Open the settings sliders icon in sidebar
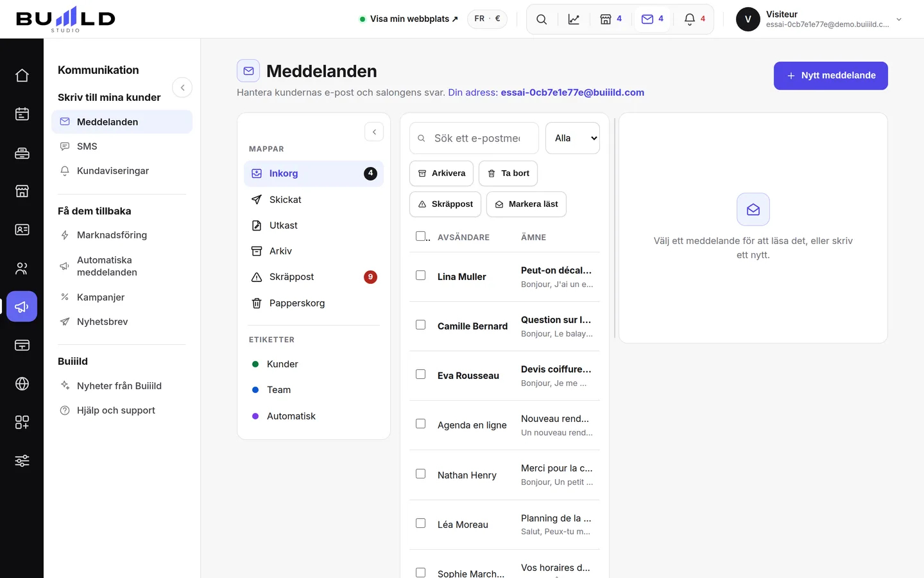 click(22, 460)
